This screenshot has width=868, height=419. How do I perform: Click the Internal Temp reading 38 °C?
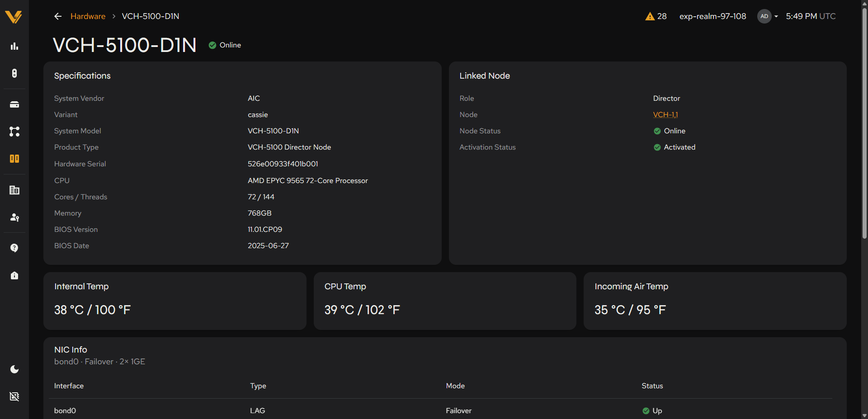tap(92, 310)
